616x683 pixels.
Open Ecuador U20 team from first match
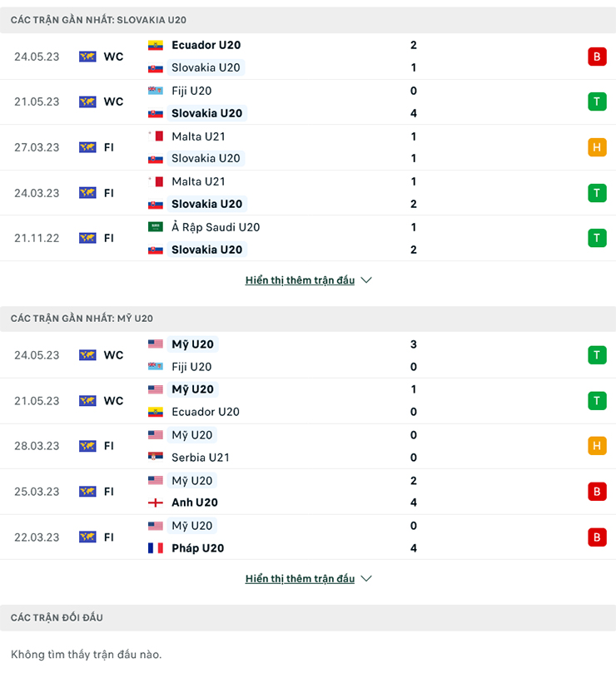206,45
